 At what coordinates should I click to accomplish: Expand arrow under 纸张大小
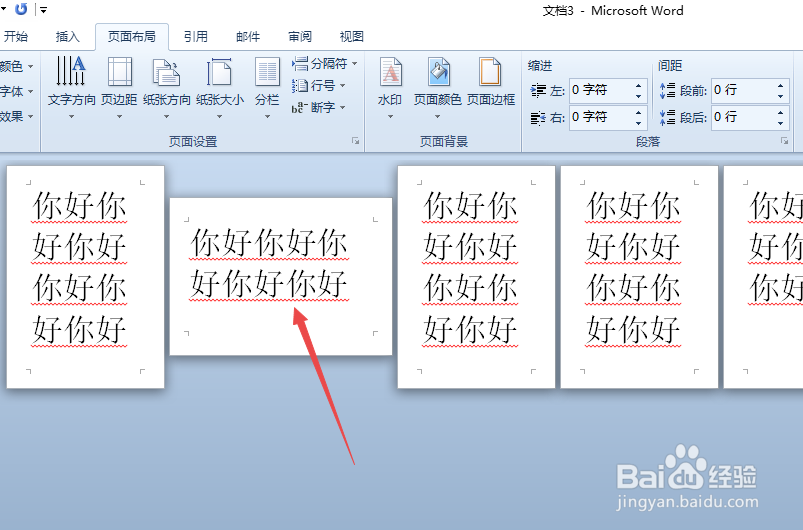click(219, 117)
